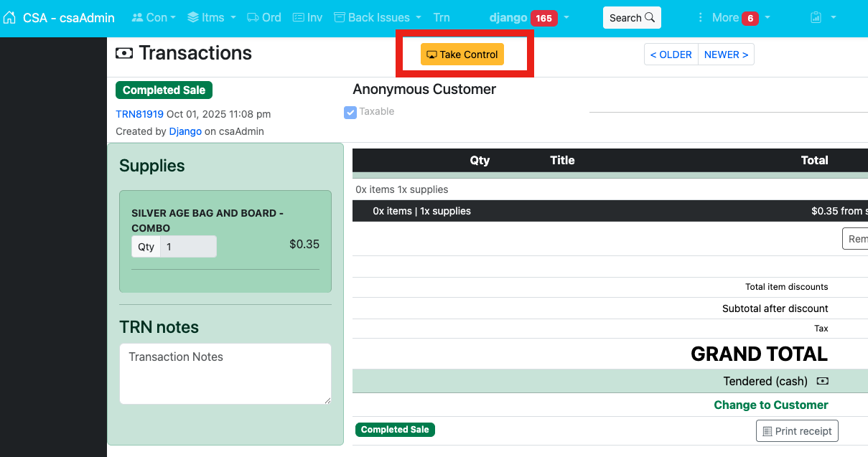The height and width of the screenshot is (457, 868).
Task: Expand the Itms navigation dropdown
Action: 212,18
